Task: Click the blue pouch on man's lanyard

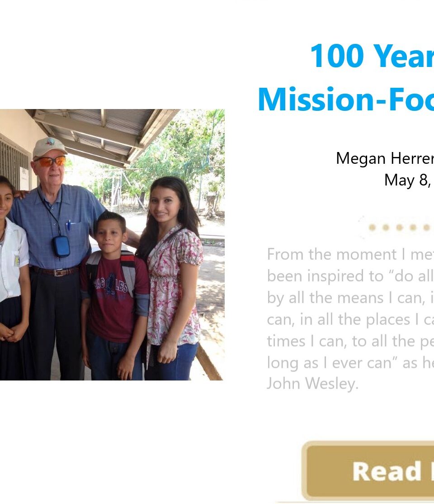Action: point(61,246)
